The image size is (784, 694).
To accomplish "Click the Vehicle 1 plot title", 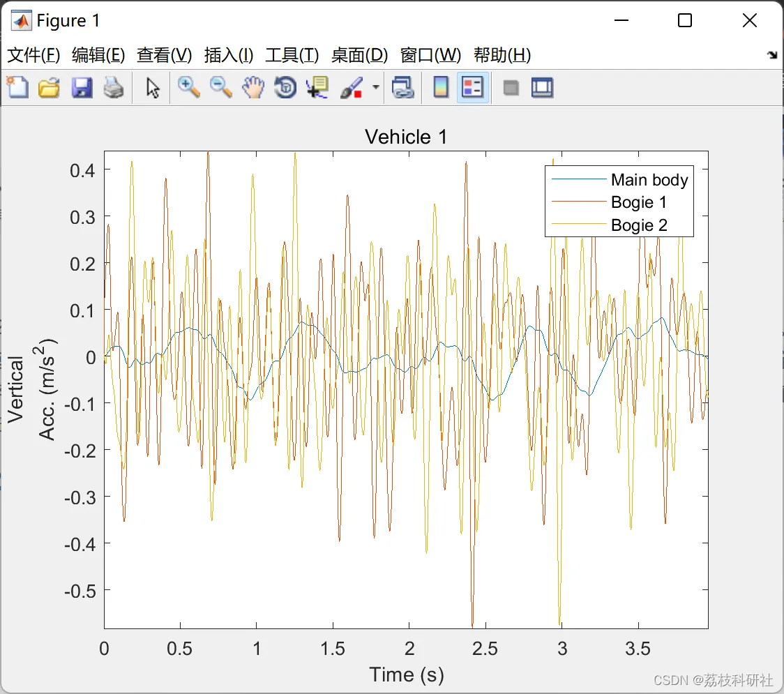I will tap(406, 137).
